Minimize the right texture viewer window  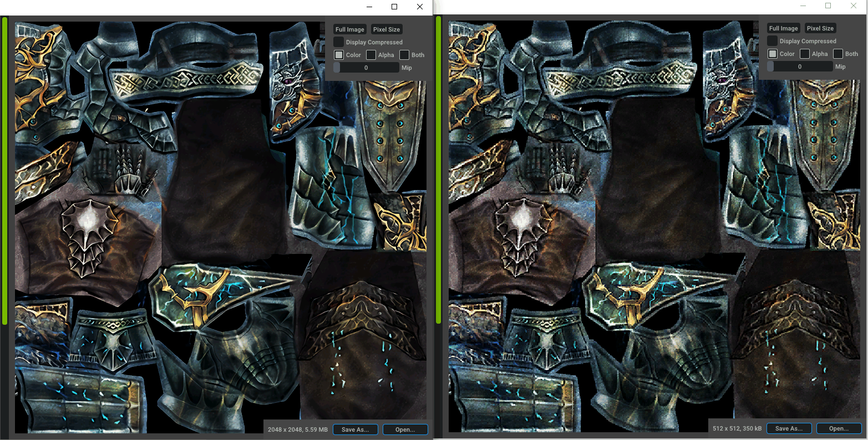(803, 6)
